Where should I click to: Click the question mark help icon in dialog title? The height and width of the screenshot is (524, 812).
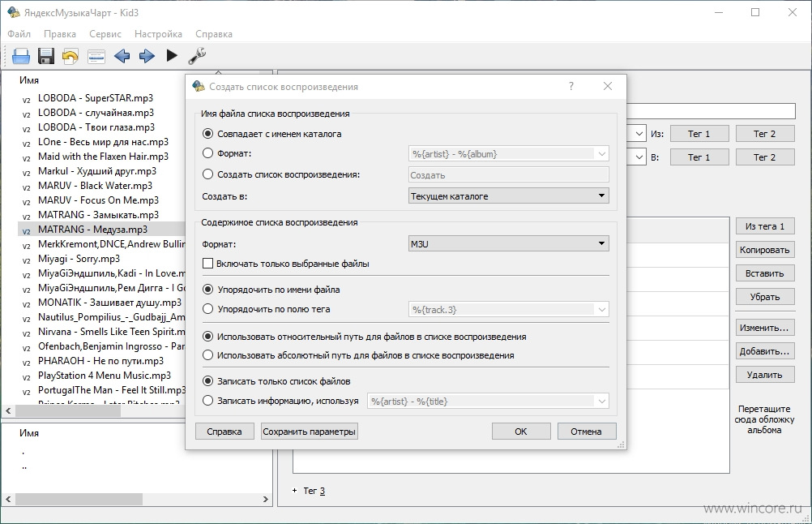(x=571, y=86)
